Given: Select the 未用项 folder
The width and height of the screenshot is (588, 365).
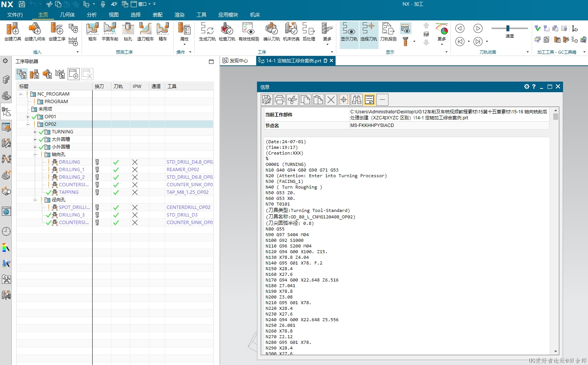Looking at the screenshot, I should click(x=45, y=109).
